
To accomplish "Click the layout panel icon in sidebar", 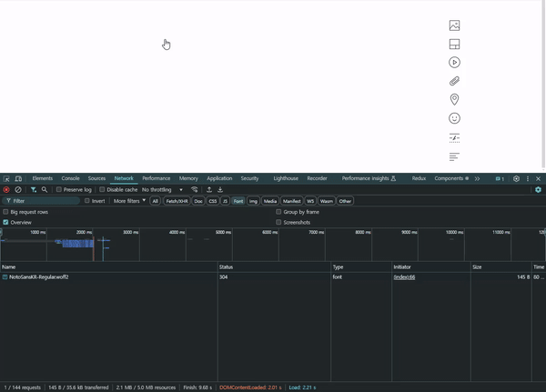I will click(x=454, y=44).
